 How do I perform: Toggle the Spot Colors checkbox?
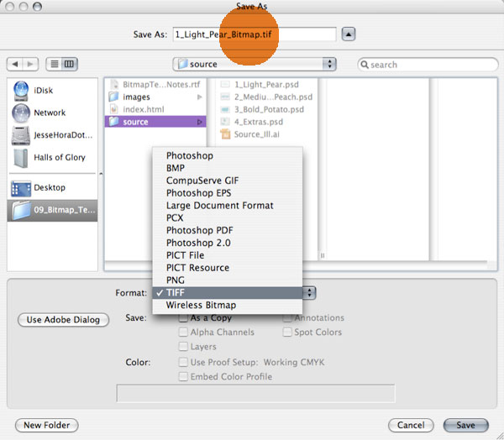[287, 332]
